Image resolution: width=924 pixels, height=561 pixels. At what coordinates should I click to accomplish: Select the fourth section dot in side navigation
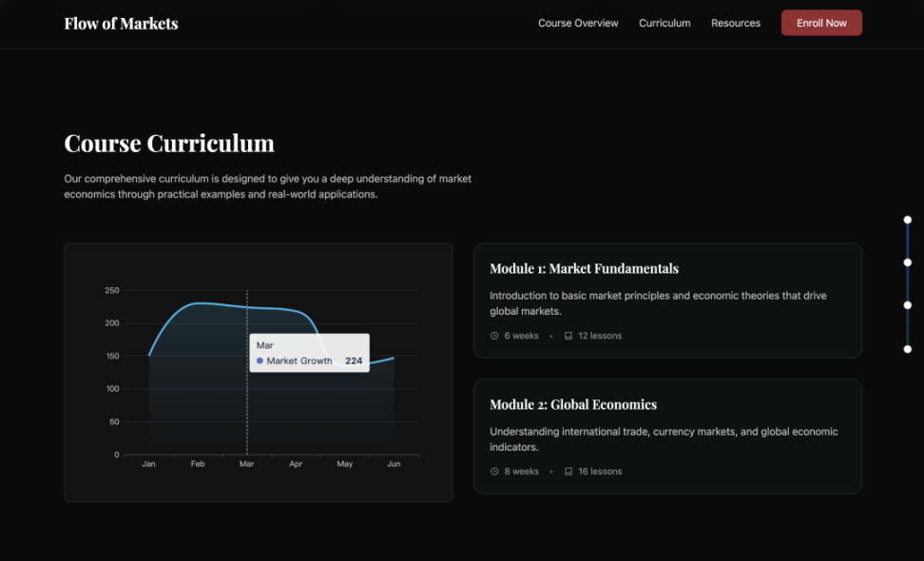click(908, 349)
